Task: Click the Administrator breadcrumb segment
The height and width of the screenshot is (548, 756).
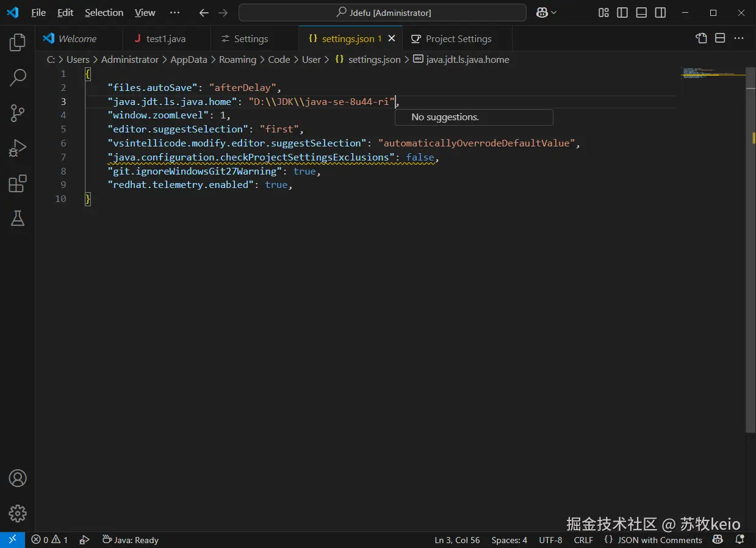Action: tap(129, 59)
